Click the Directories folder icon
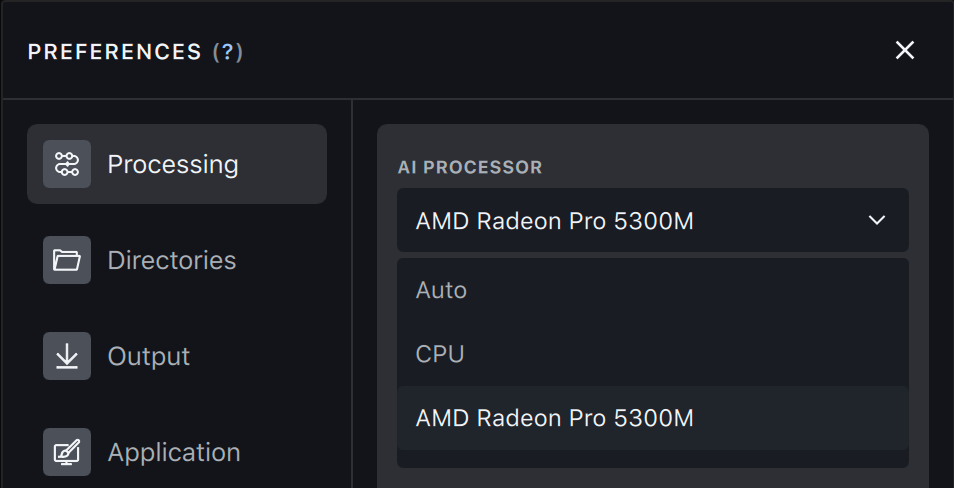 [x=67, y=260]
